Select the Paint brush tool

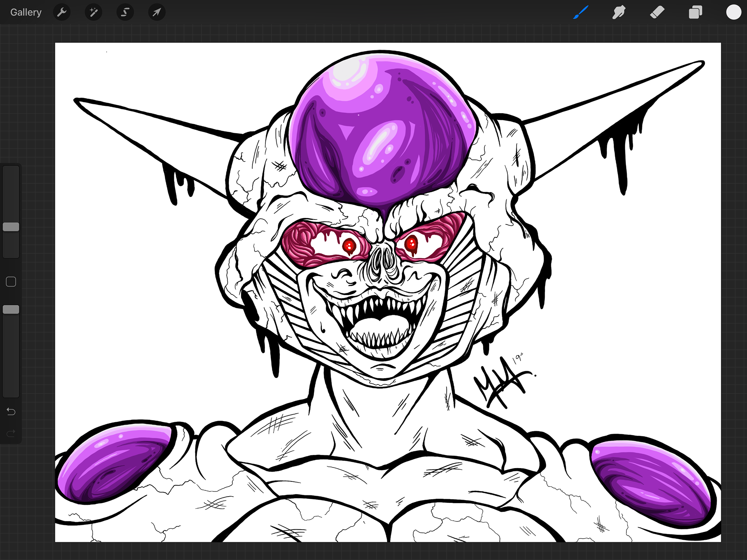(x=580, y=12)
